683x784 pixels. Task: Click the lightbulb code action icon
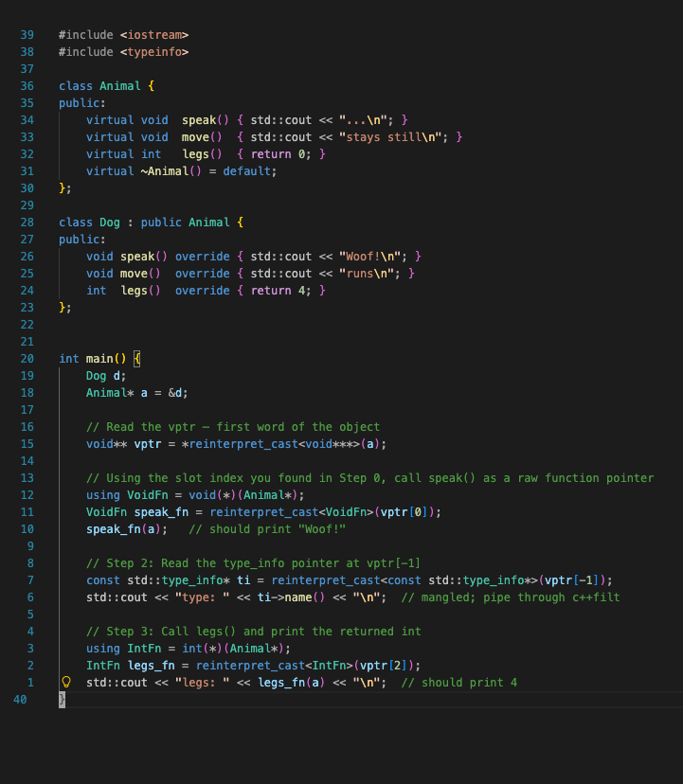66,682
